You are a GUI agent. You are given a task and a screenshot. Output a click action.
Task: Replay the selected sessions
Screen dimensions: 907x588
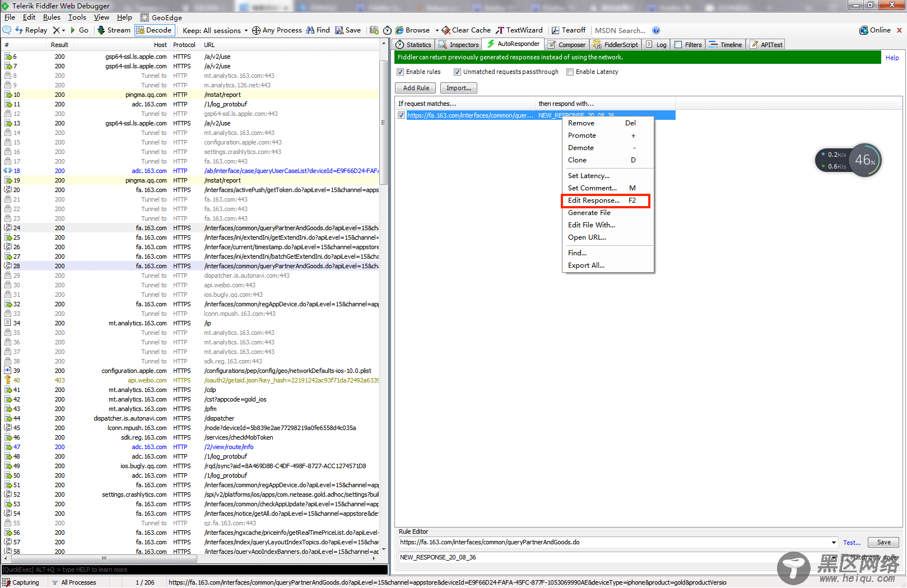click(31, 30)
